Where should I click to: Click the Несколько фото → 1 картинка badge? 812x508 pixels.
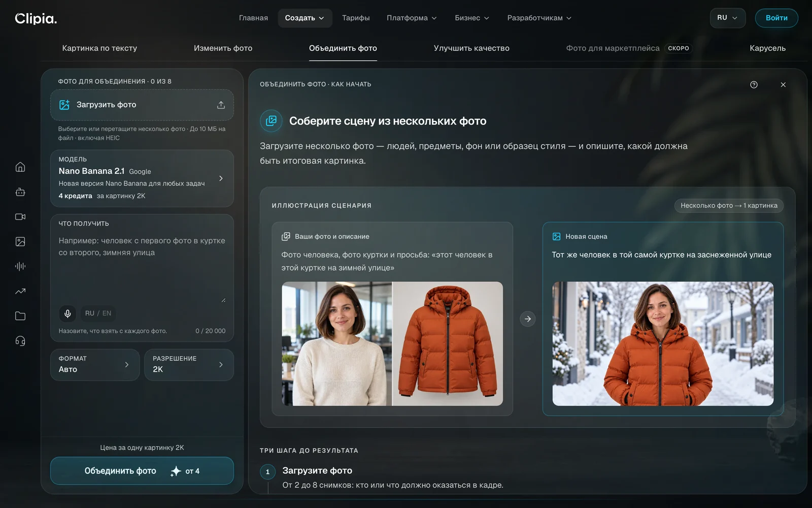pyautogui.click(x=729, y=206)
